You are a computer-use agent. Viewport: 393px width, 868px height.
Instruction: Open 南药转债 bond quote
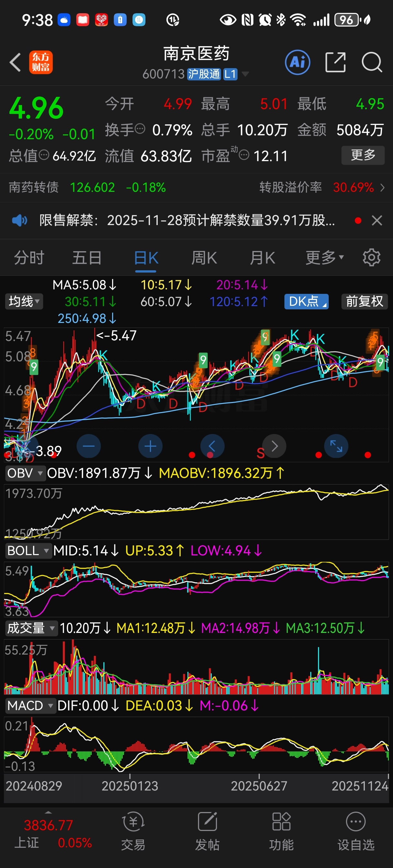click(x=87, y=187)
